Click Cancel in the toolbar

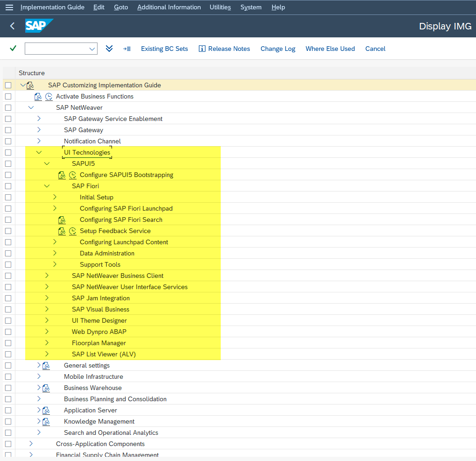pyautogui.click(x=375, y=49)
